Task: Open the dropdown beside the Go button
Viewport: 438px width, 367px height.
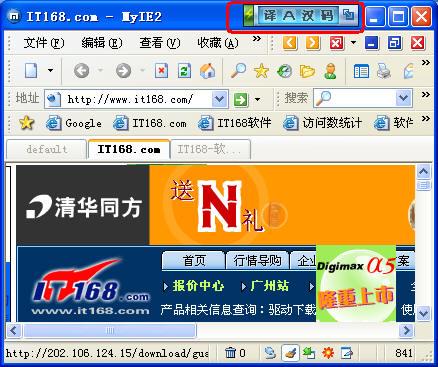Action: pos(257,99)
